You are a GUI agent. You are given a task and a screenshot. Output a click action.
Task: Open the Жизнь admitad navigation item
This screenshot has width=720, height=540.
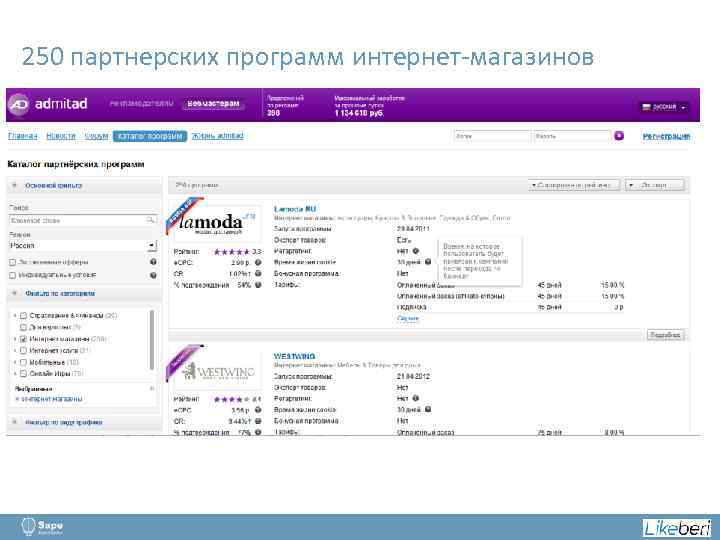[x=218, y=136]
